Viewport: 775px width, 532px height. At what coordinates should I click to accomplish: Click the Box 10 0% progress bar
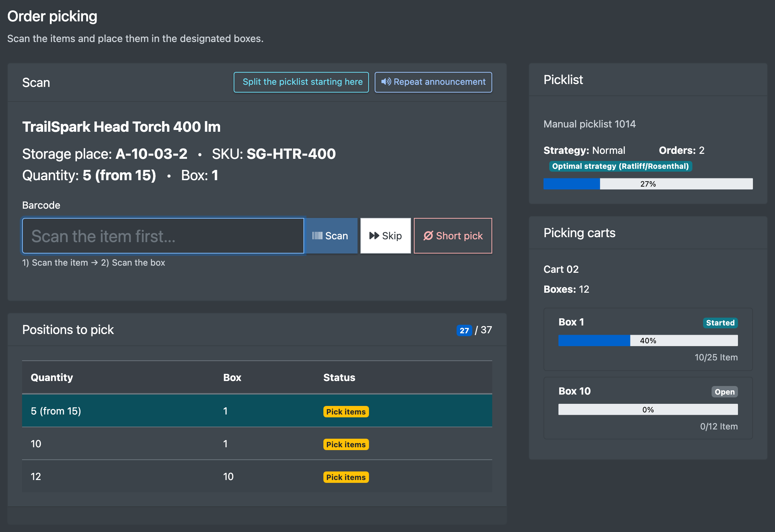(x=648, y=410)
